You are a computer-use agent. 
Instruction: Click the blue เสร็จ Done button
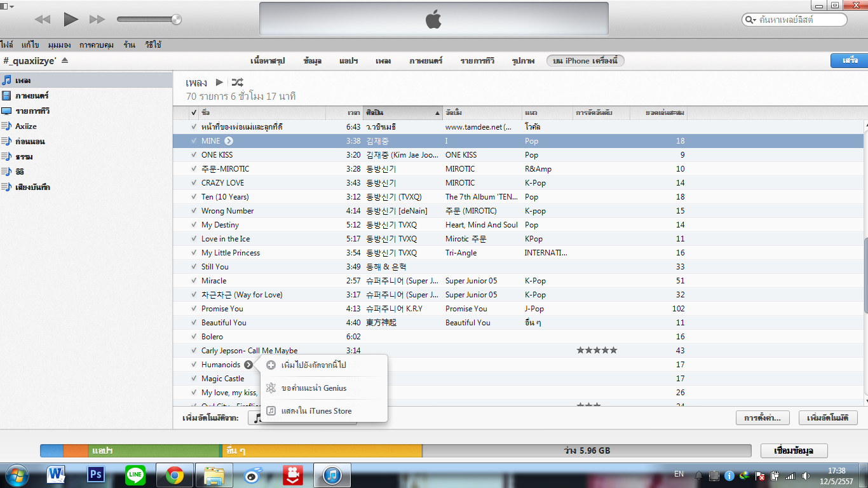point(850,60)
